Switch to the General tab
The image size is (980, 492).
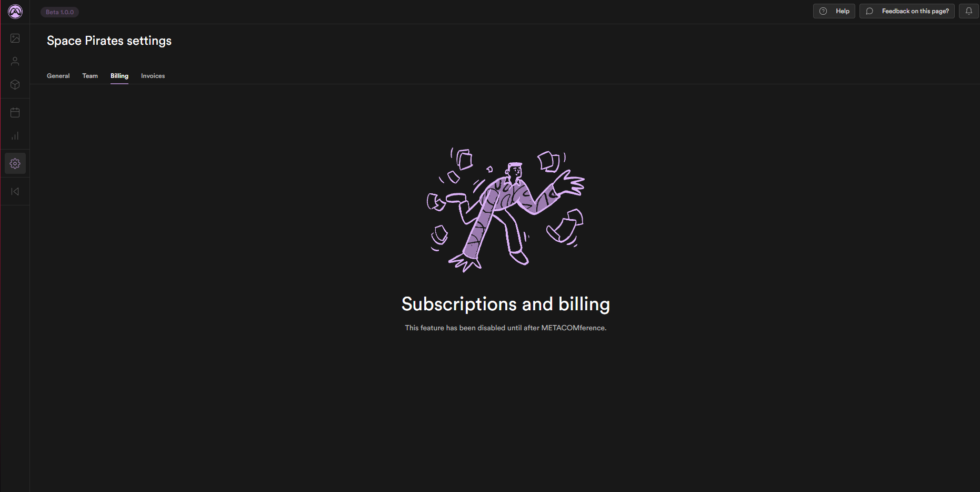point(58,76)
